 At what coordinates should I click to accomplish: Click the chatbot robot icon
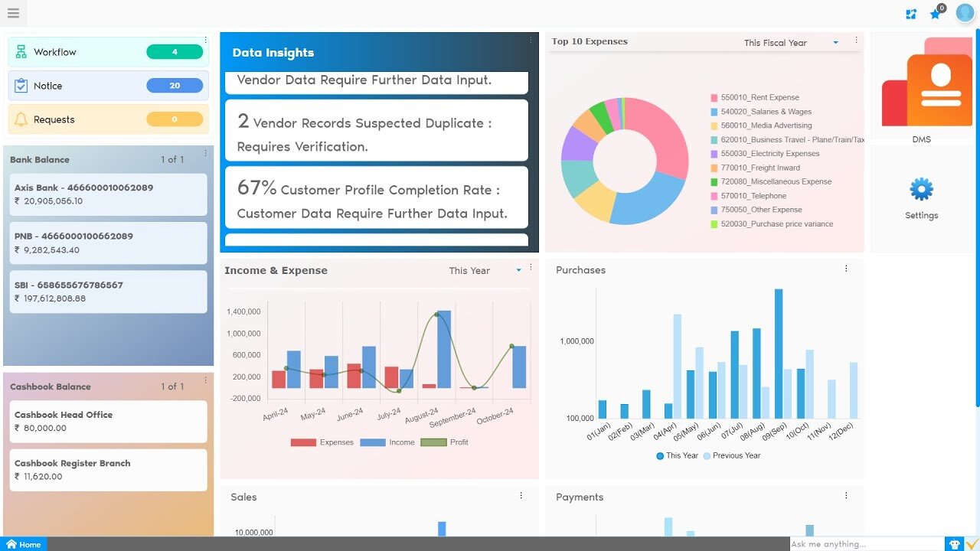point(955,544)
